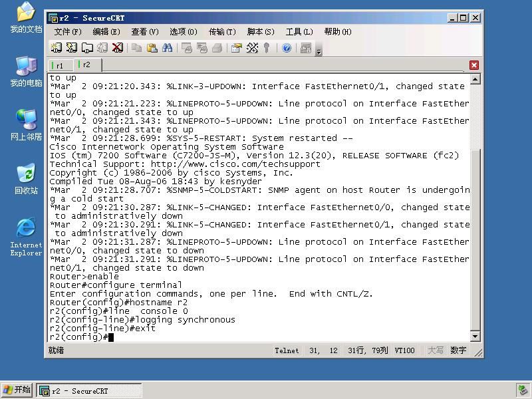Click the Print Selection toolbar icon
Image resolution: width=532 pixels, height=399 pixels.
[x=202, y=48]
